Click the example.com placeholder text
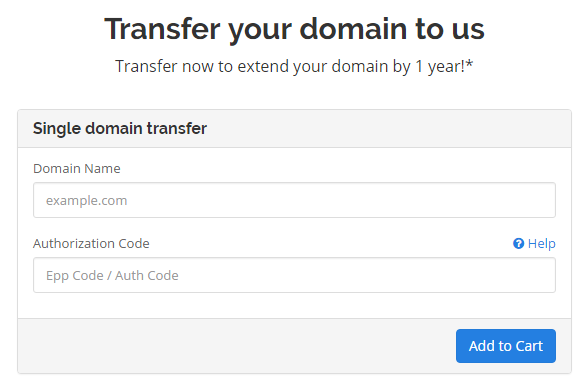Image resolution: width=588 pixels, height=392 pixels. 87,201
